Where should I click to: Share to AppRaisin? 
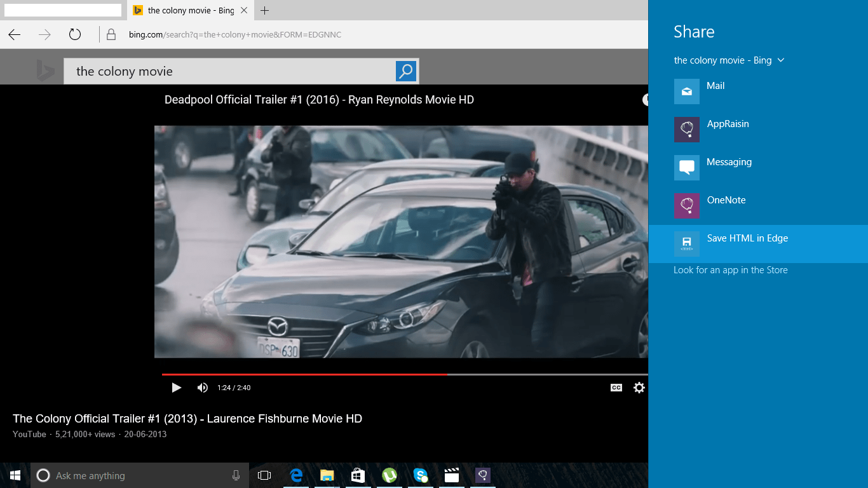[758, 130]
